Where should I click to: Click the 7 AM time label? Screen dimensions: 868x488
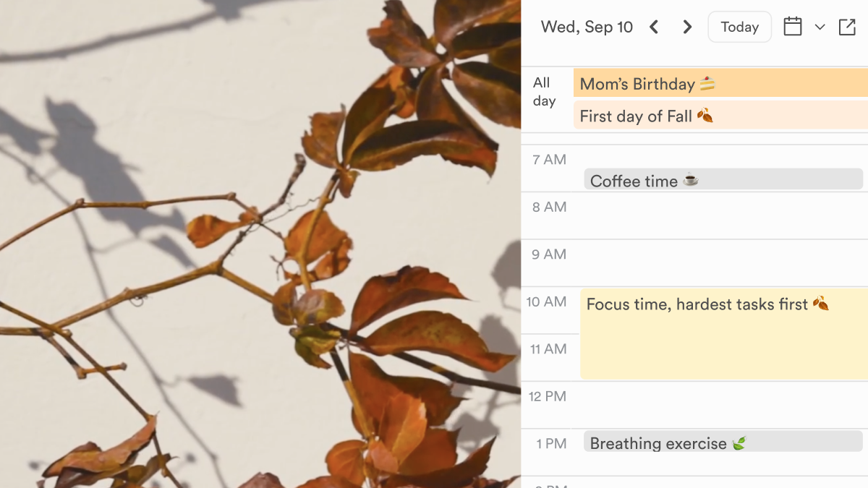coord(549,160)
